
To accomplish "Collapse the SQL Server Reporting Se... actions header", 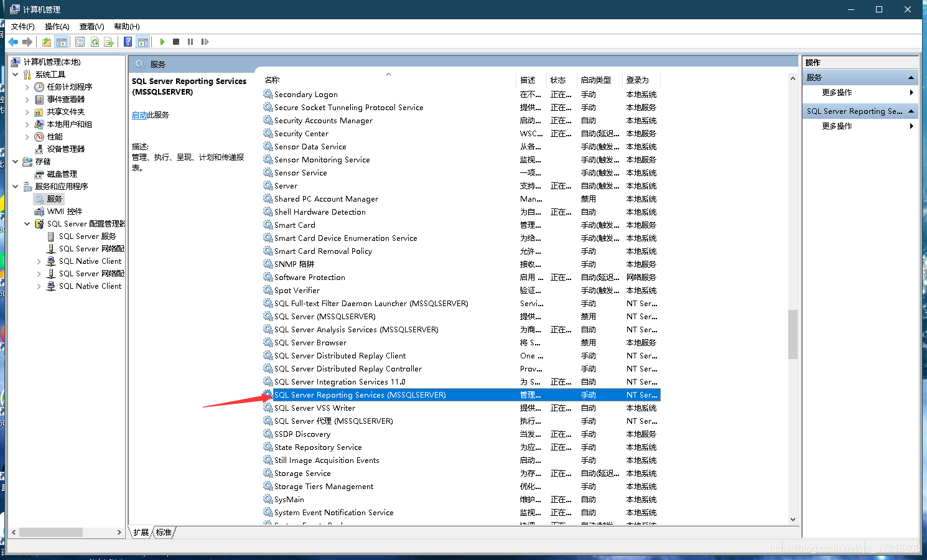I will (x=911, y=111).
